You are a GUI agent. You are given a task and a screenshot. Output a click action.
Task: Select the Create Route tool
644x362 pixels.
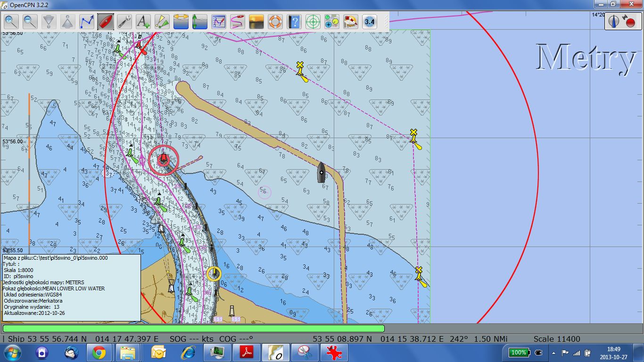click(87, 22)
